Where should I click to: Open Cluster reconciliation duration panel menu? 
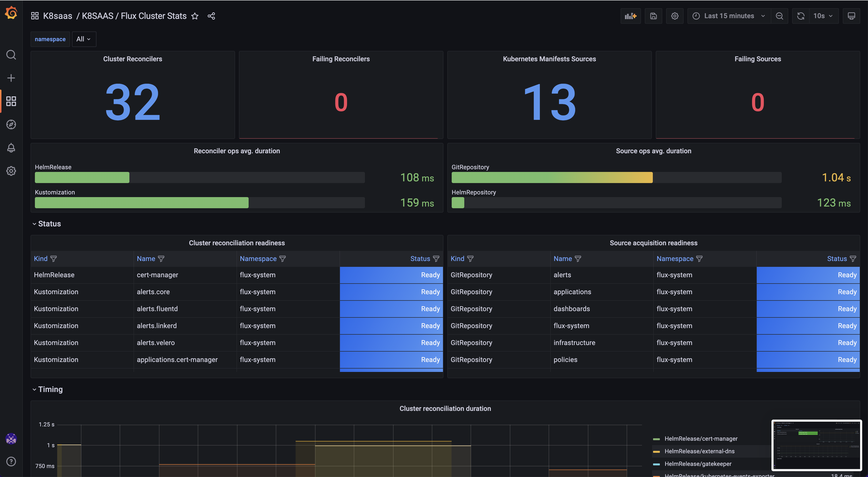coord(445,408)
